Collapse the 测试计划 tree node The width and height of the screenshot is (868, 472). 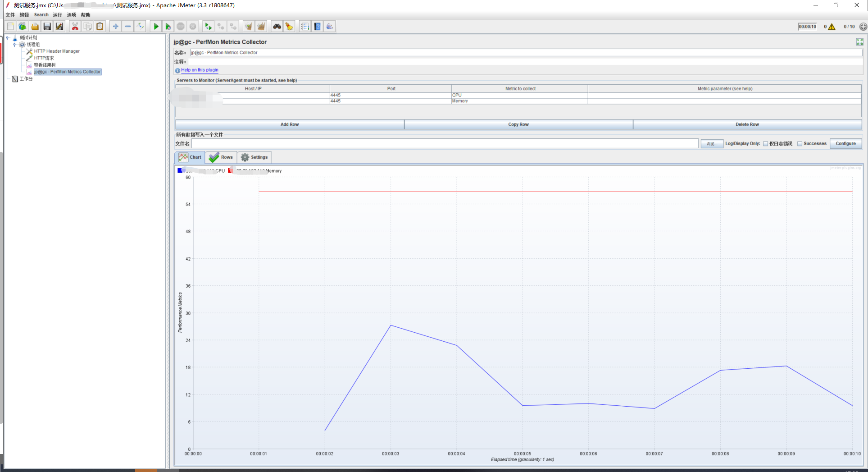(8, 38)
